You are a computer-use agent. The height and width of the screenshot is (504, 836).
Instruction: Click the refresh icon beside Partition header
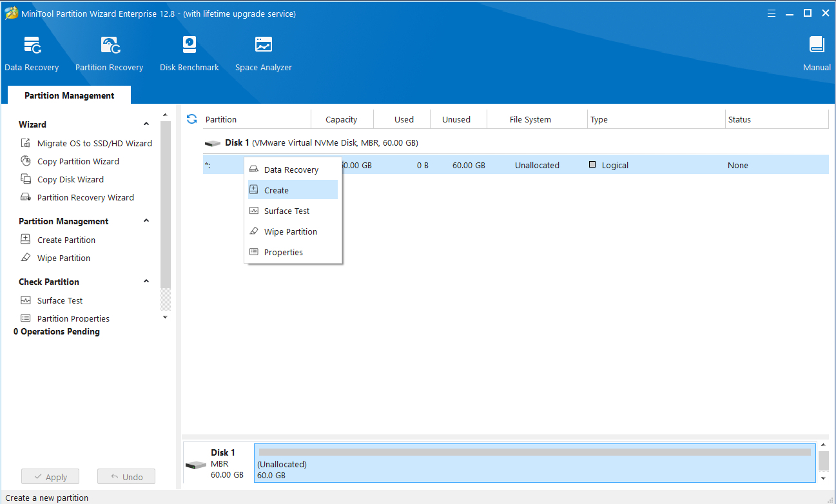191,119
